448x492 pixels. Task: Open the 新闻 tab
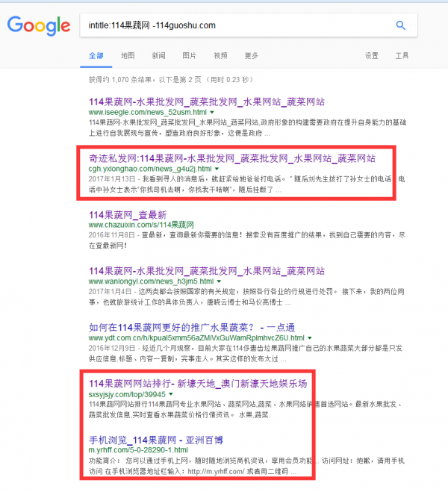click(159, 56)
